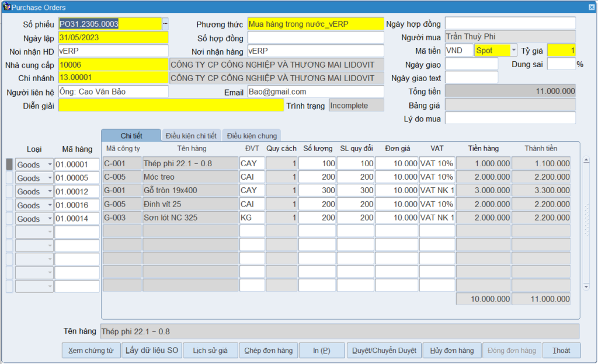
Task: Click the Mã tiền VND field
Action: (459, 50)
